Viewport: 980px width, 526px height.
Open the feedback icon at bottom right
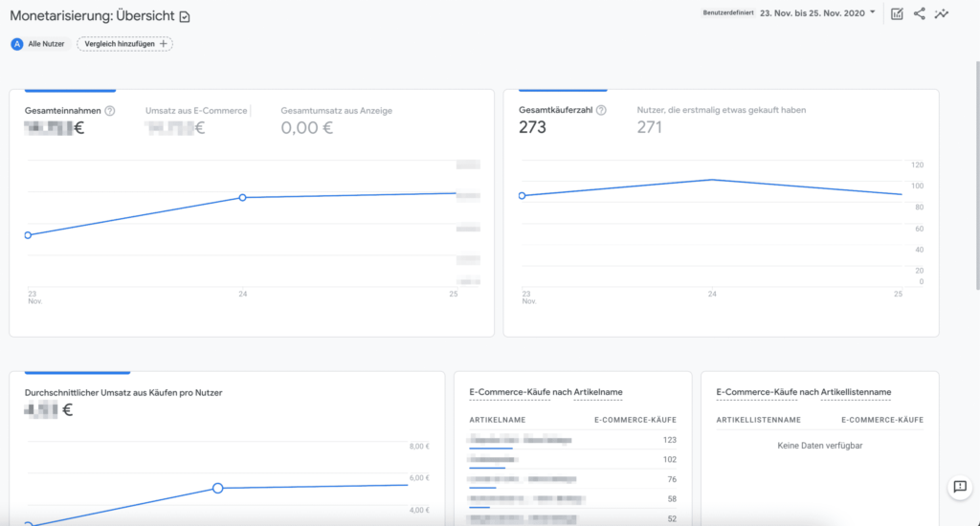(x=959, y=487)
